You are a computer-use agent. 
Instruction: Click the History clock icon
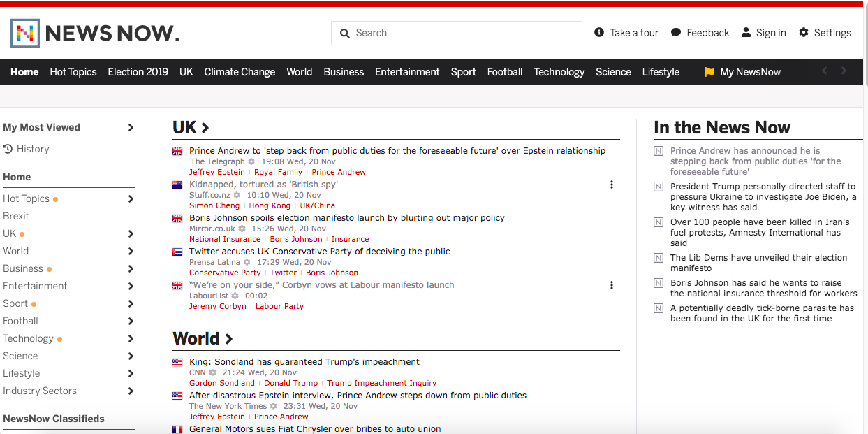[x=8, y=149]
